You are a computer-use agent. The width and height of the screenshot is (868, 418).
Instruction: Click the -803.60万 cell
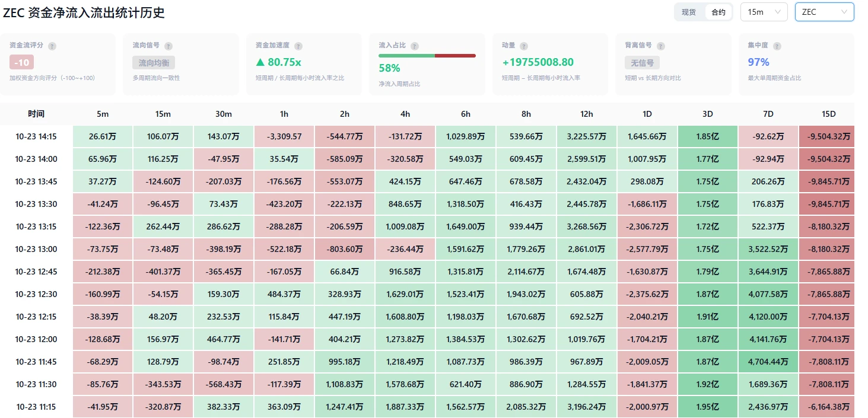tap(345, 249)
